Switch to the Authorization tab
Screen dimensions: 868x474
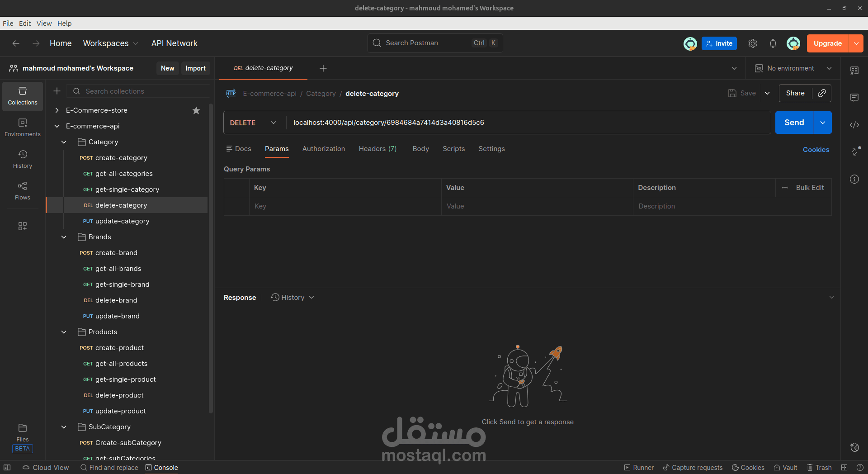click(323, 148)
